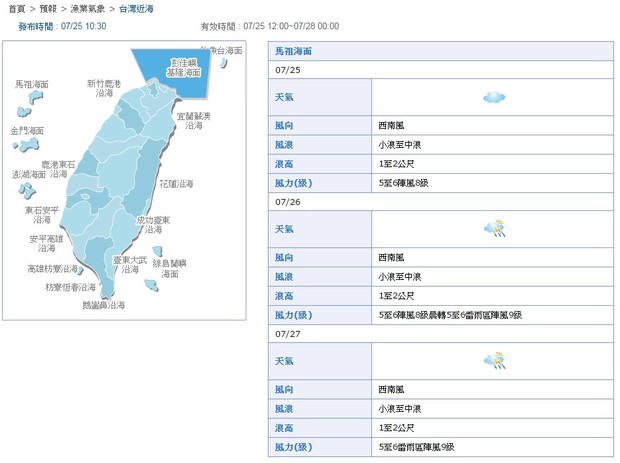The image size is (620, 463).
Task: Open the 首頁 breadcrumb link
Action: 16,8
